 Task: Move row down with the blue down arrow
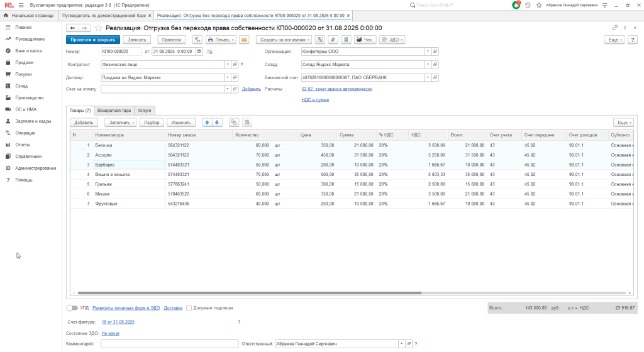click(x=217, y=123)
